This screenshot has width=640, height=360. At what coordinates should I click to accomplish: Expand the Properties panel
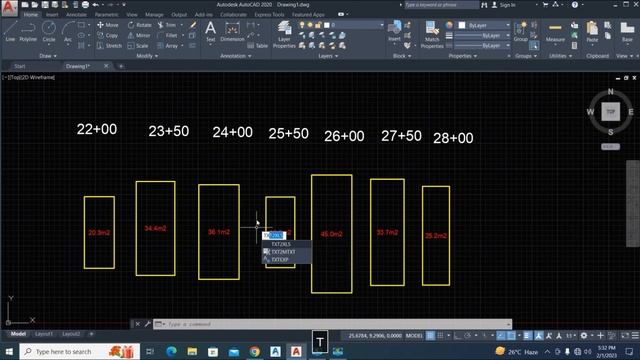tap(462, 56)
